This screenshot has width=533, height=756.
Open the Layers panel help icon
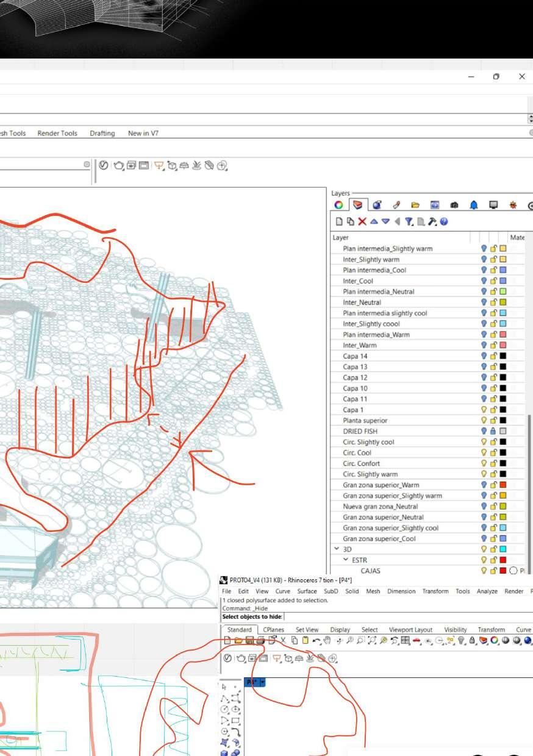tap(443, 222)
